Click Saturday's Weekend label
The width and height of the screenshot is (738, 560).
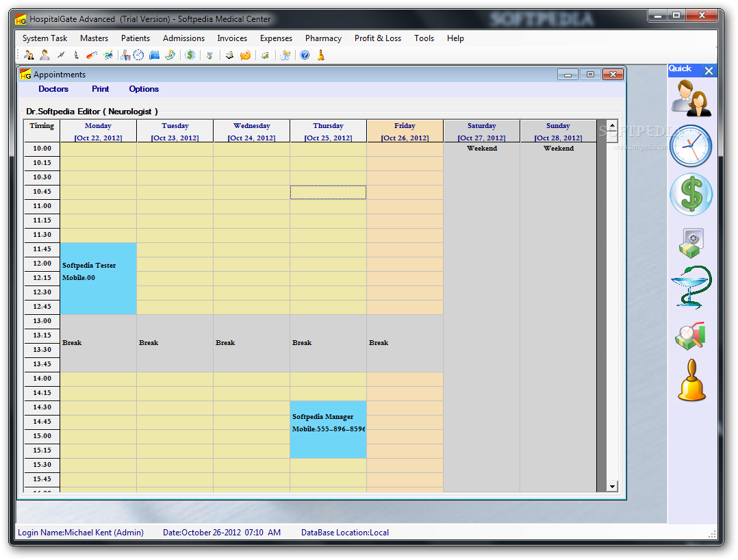(482, 149)
